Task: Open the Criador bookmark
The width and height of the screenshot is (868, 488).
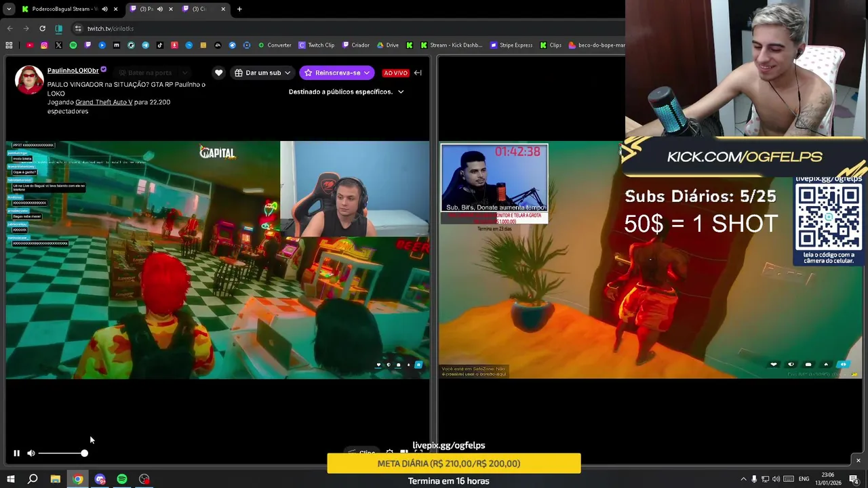Action: pyautogui.click(x=356, y=45)
